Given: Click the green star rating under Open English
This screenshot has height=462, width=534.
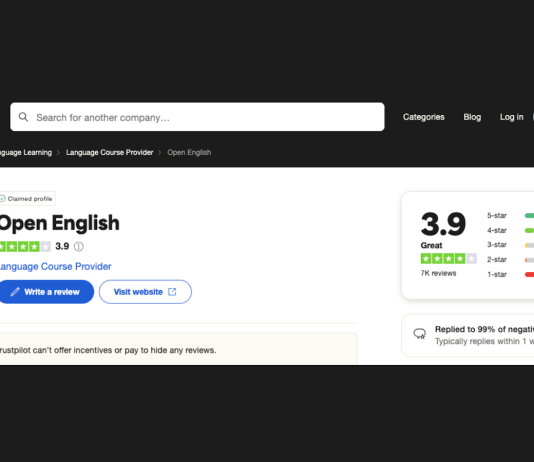Looking at the screenshot, I should pyautogui.click(x=25, y=246).
